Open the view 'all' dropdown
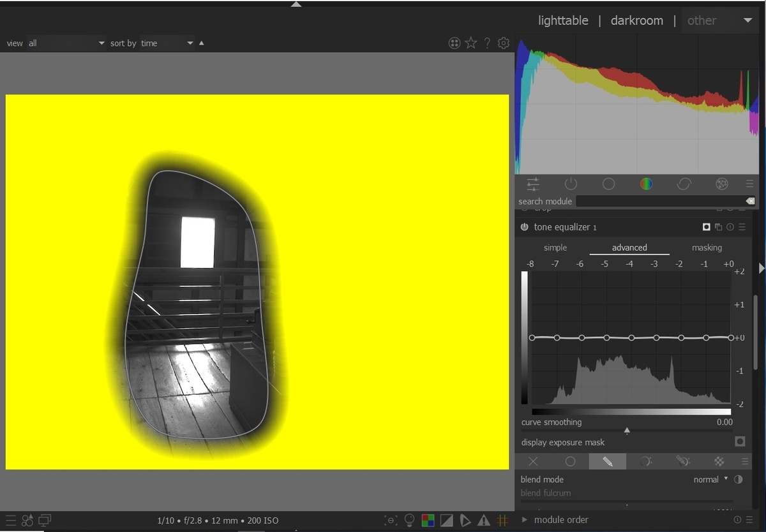Viewport: 766px width, 532px height. pyautogui.click(x=66, y=43)
